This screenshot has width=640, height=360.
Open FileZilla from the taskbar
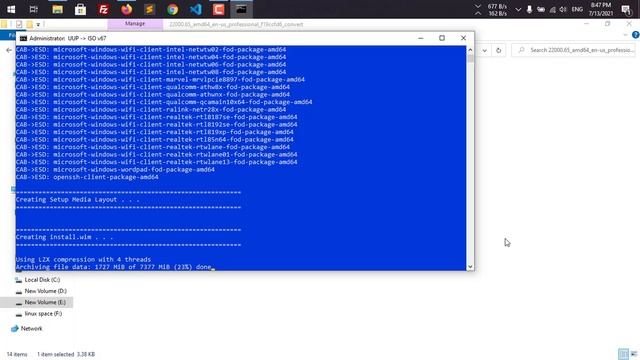point(104,9)
